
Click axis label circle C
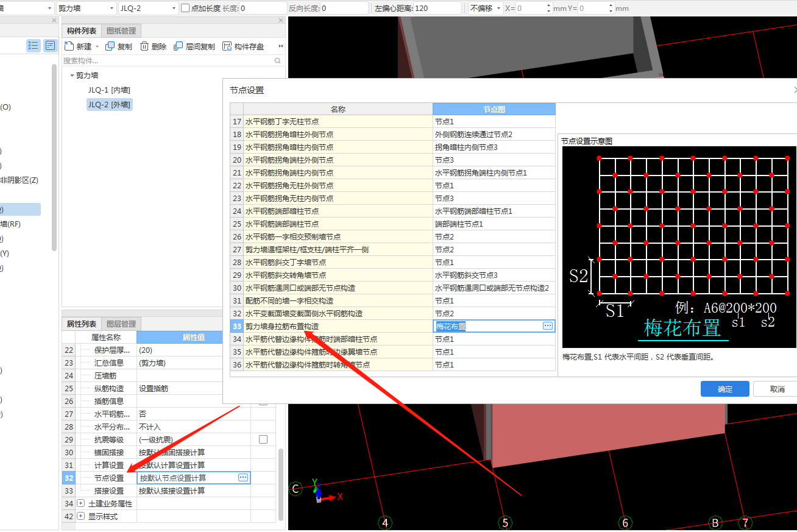pos(296,489)
